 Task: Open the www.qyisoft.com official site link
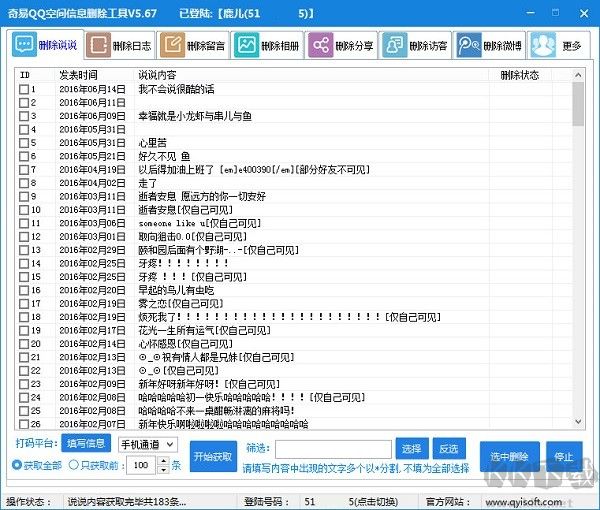(x=523, y=502)
